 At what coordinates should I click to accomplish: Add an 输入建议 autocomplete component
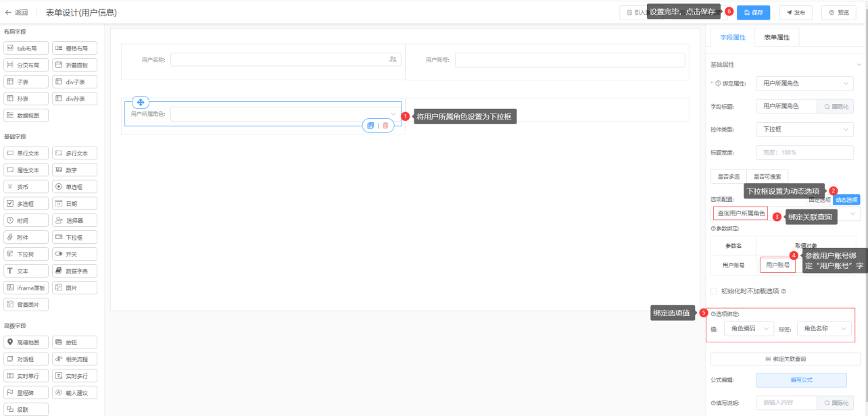point(74,392)
